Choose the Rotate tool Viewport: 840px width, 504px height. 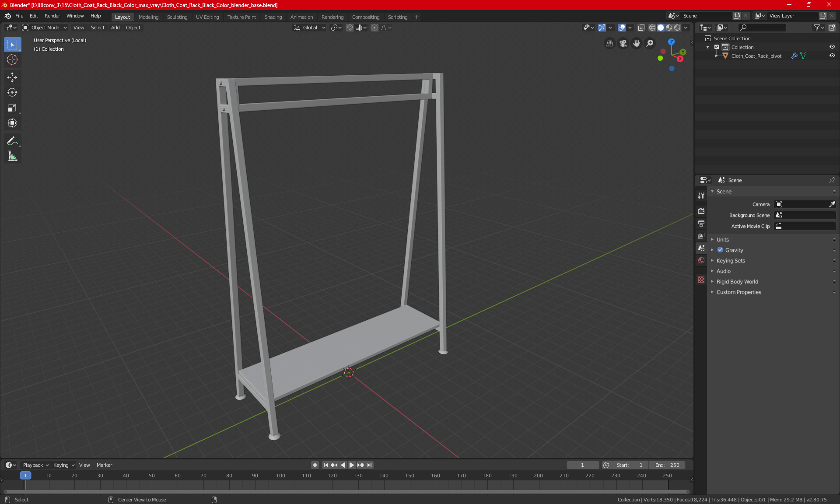click(12, 93)
